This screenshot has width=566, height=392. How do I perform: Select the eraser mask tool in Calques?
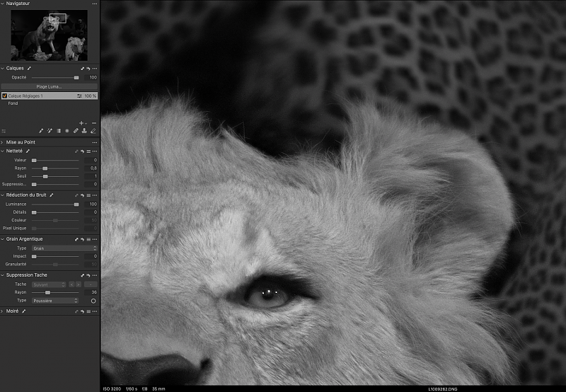[93, 131]
